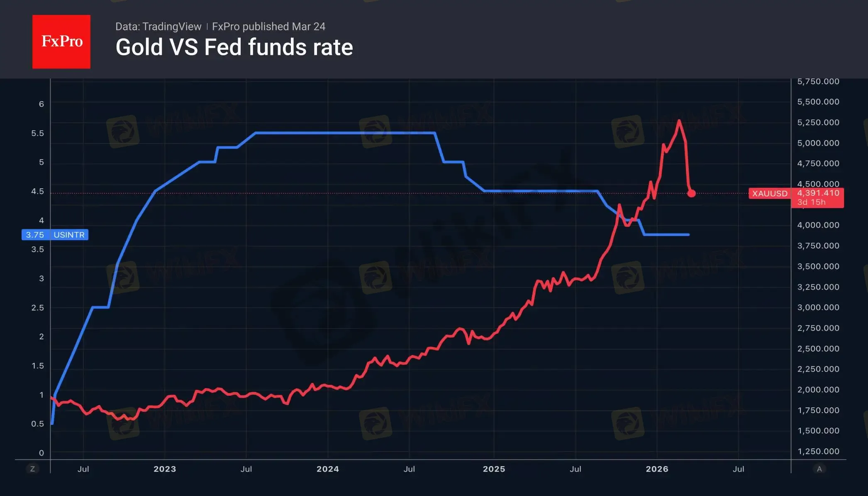
Task: Click the red FxPro logo
Action: (61, 41)
